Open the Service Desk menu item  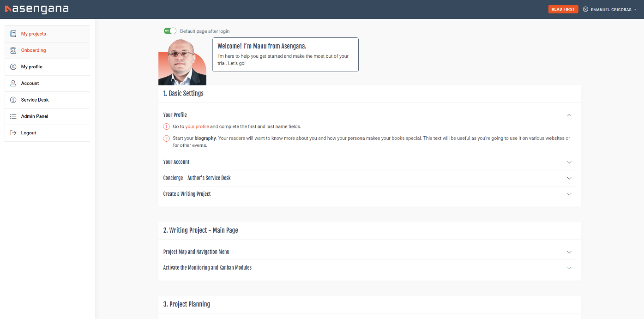35,100
